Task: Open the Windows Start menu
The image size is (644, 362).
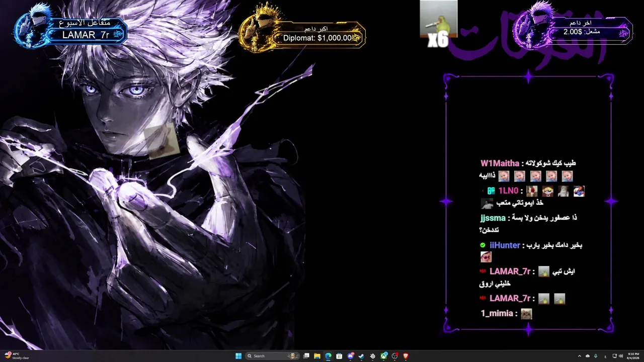Action: pos(238,356)
